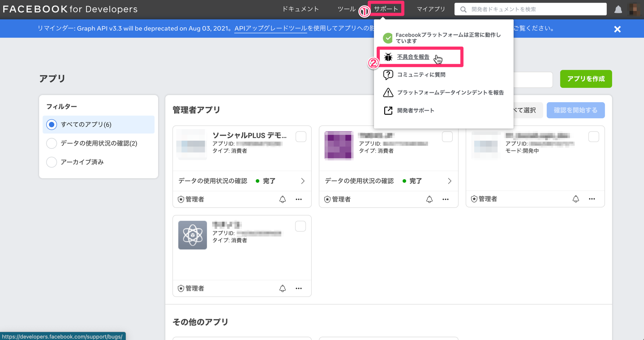The image size is (644, 340).
Task: Open more options on atom icon app card
Action: [299, 288]
